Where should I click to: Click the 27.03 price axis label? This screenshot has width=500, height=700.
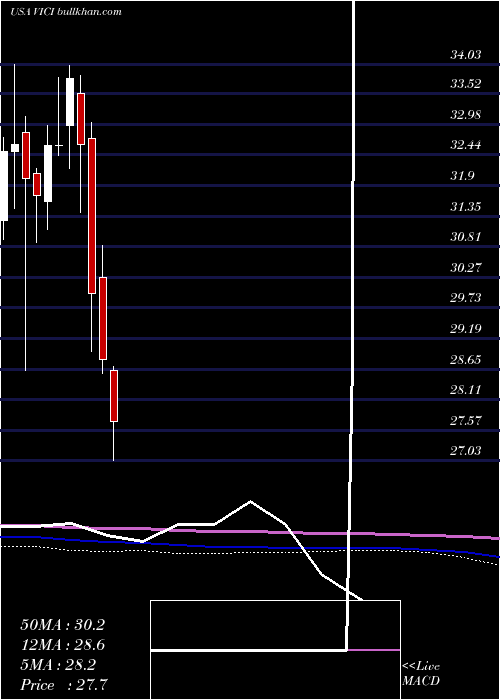click(466, 451)
